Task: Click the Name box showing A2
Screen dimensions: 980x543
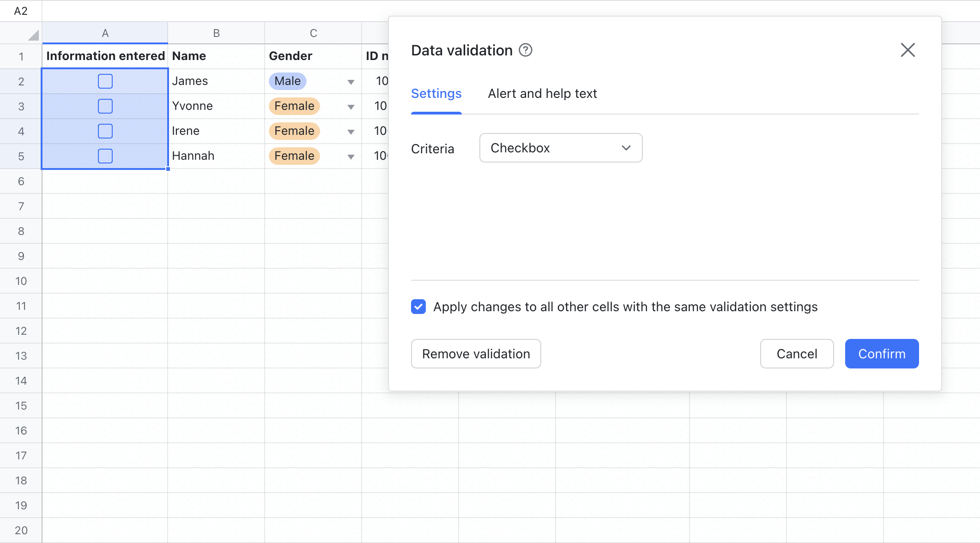Action: tap(21, 11)
